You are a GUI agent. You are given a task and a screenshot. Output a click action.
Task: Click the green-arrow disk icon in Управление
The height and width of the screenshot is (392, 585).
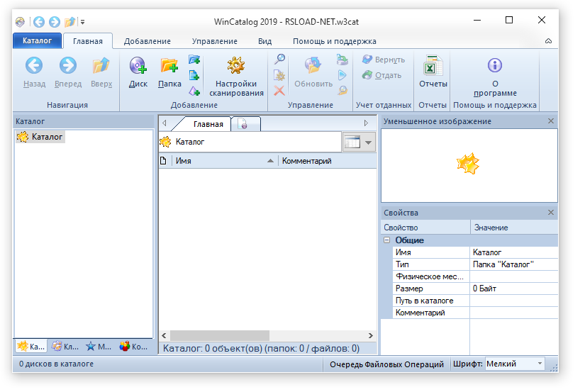342,60
